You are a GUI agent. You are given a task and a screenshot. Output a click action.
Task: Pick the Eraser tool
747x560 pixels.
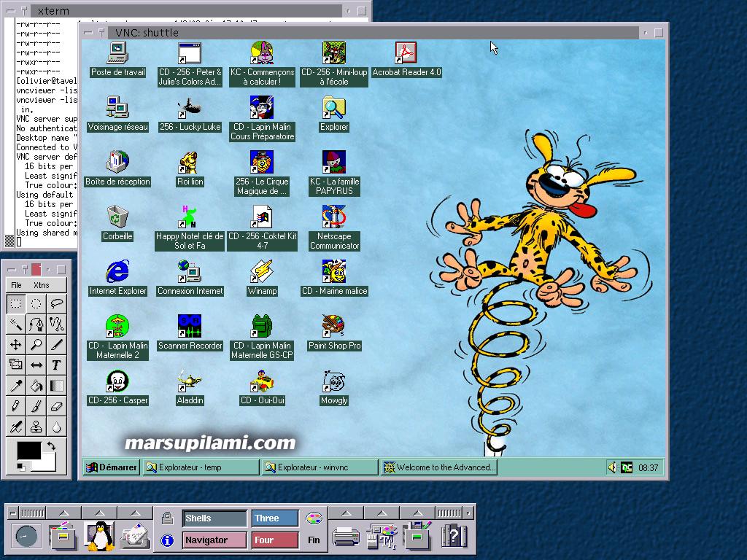(x=56, y=406)
